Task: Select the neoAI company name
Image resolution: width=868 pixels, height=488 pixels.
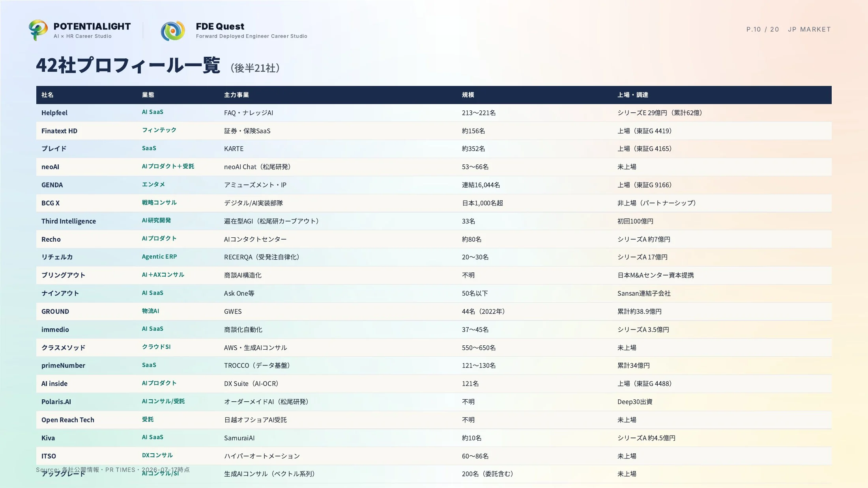Action: pyautogui.click(x=50, y=167)
